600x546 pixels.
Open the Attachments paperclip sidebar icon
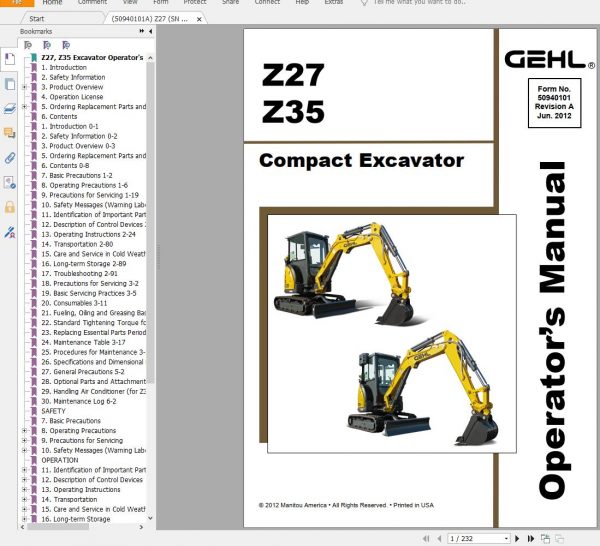tap(10, 158)
